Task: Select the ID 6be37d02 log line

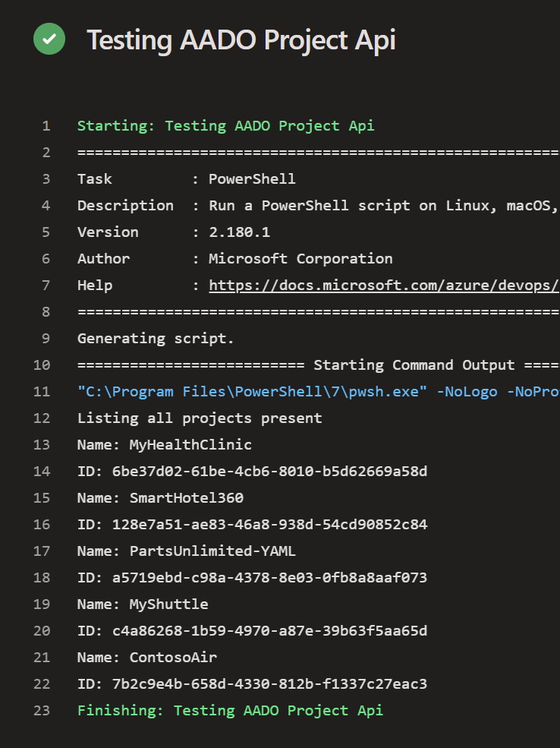Action: tap(252, 472)
